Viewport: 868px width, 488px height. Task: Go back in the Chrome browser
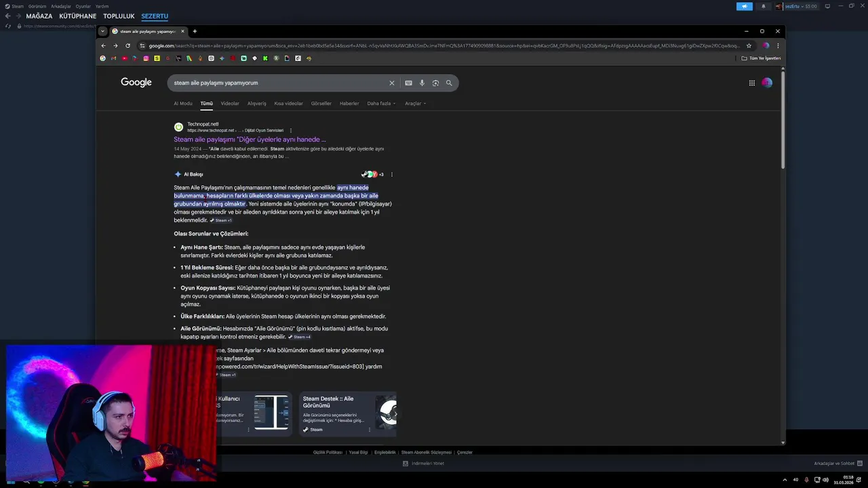tap(103, 45)
